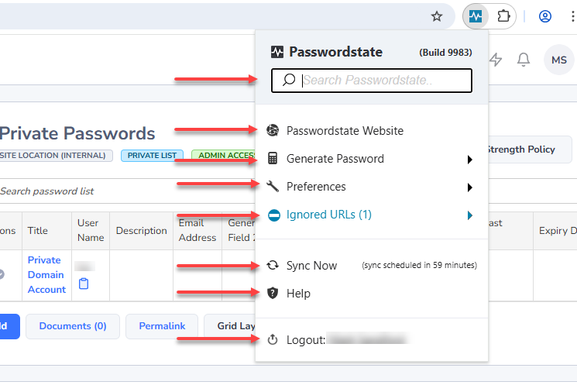The width and height of the screenshot is (577, 392).
Task: Click the Passwordstate Website globe icon
Action: click(273, 130)
